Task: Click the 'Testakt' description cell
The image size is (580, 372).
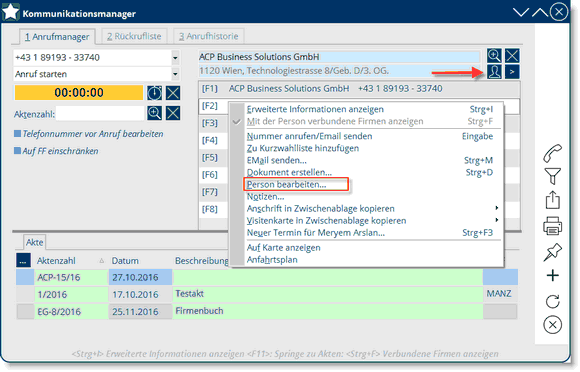Action: pyautogui.click(x=328, y=294)
